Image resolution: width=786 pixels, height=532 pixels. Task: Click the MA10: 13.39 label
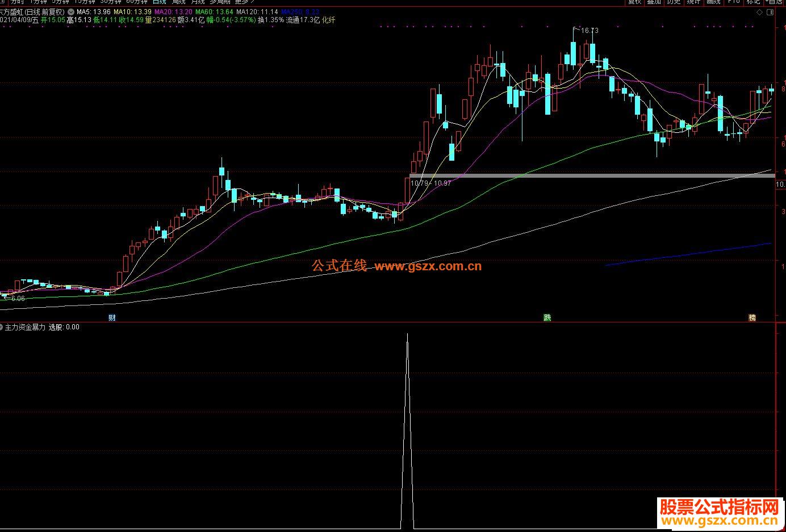(x=132, y=11)
